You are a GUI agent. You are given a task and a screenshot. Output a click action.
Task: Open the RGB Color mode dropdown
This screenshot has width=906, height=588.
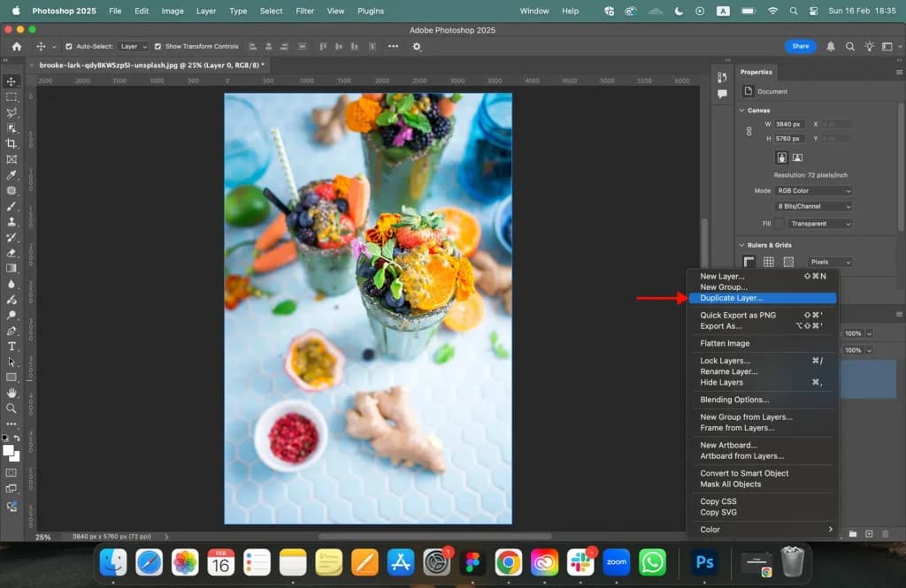tap(814, 191)
